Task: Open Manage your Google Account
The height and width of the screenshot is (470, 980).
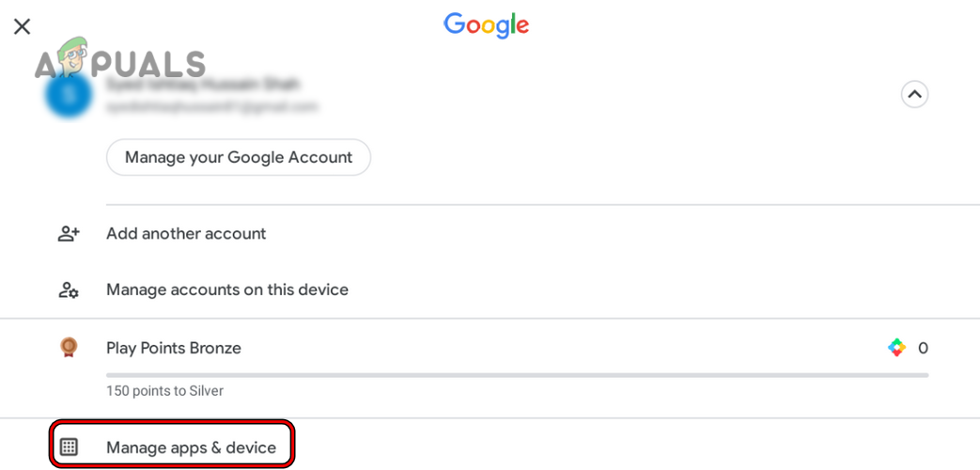Action: pyautogui.click(x=239, y=157)
